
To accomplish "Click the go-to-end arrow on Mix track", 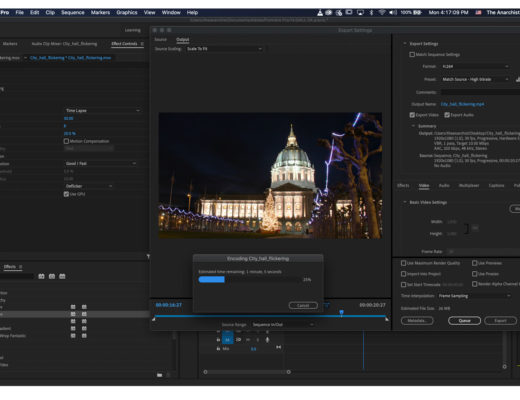I will click(x=278, y=347).
